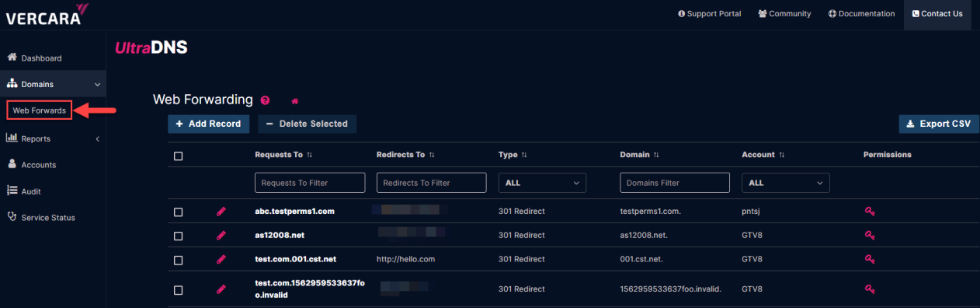Open permissions key for abc.testperms1.com
This screenshot has width=980, height=308.
(870, 212)
